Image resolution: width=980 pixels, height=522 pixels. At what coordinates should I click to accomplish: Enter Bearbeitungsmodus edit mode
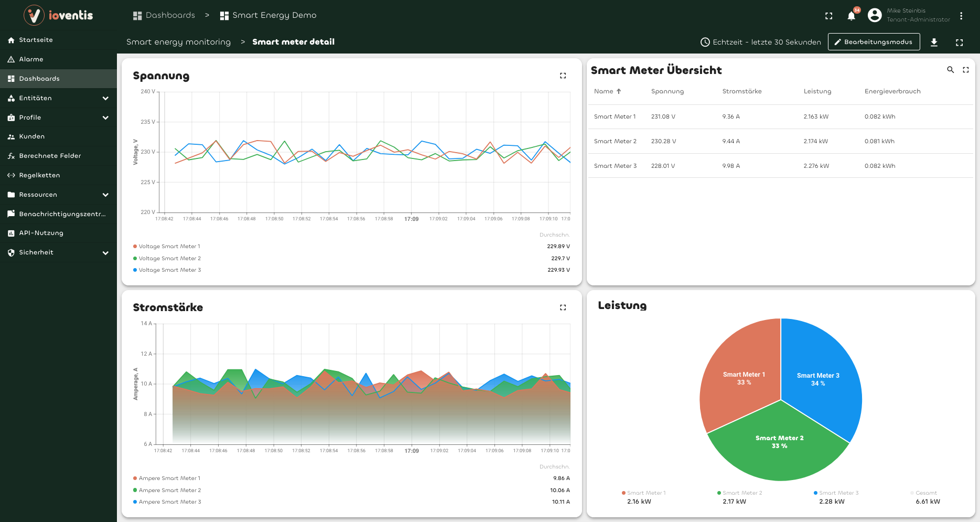tap(873, 42)
